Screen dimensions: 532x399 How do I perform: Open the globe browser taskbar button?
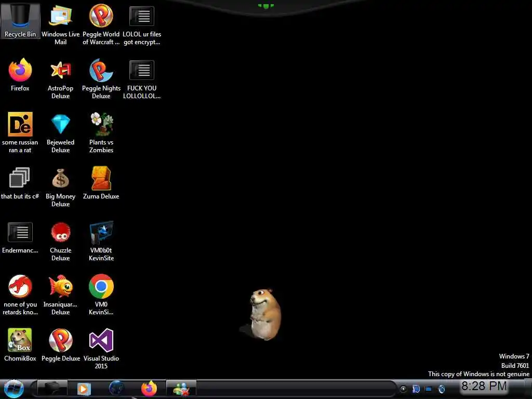[x=116, y=389]
